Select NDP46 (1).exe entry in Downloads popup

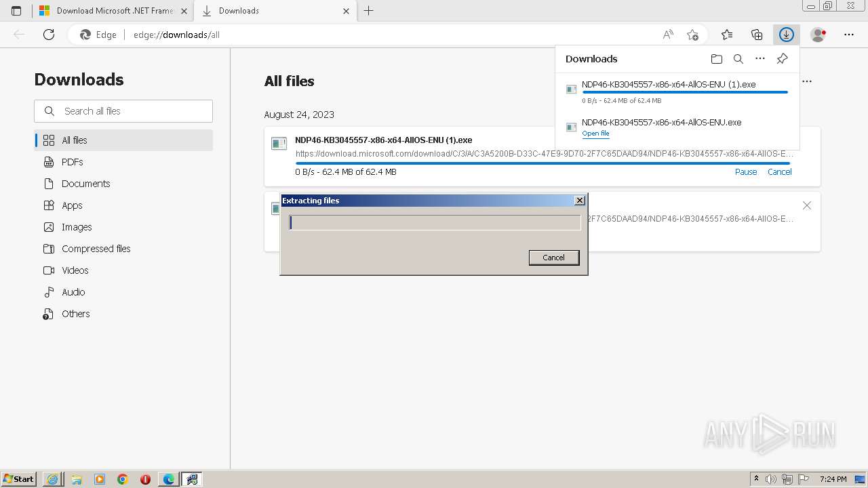coord(677,93)
